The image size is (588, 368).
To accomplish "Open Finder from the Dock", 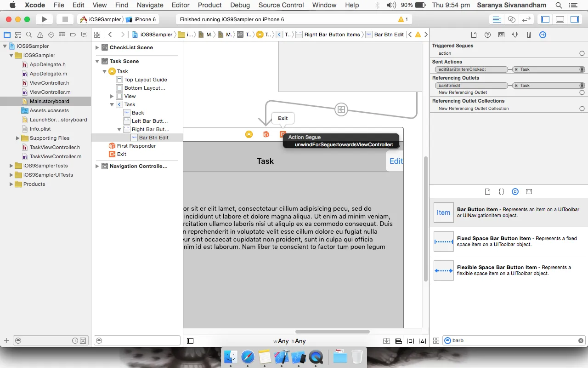I will pyautogui.click(x=230, y=356).
